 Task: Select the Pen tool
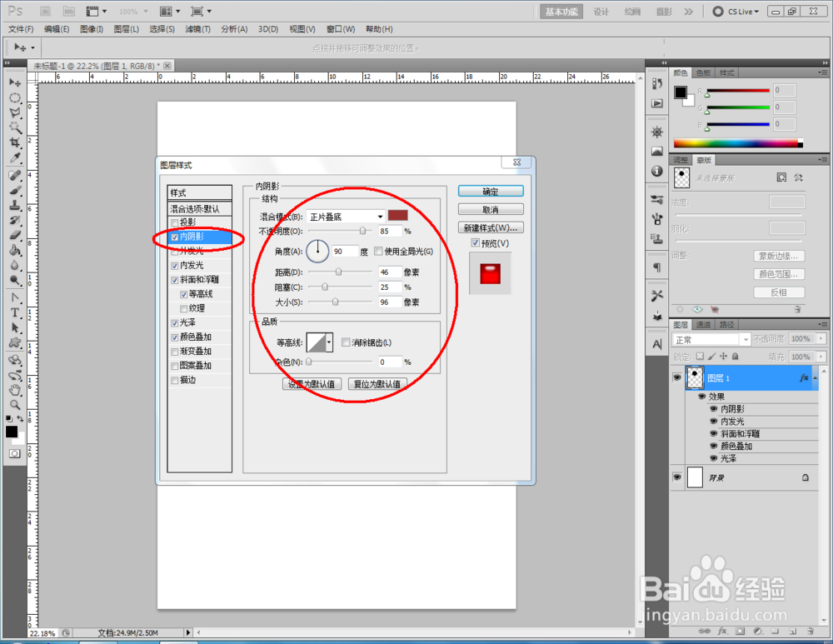pos(15,297)
